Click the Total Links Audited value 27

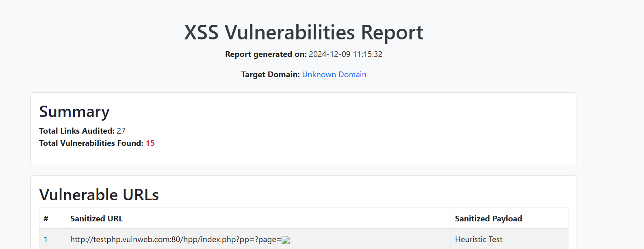[121, 131]
